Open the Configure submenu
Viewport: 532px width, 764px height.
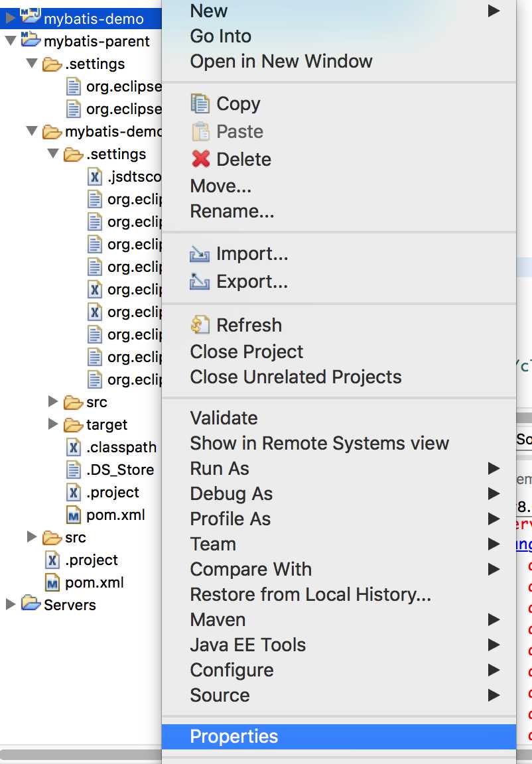coord(339,670)
